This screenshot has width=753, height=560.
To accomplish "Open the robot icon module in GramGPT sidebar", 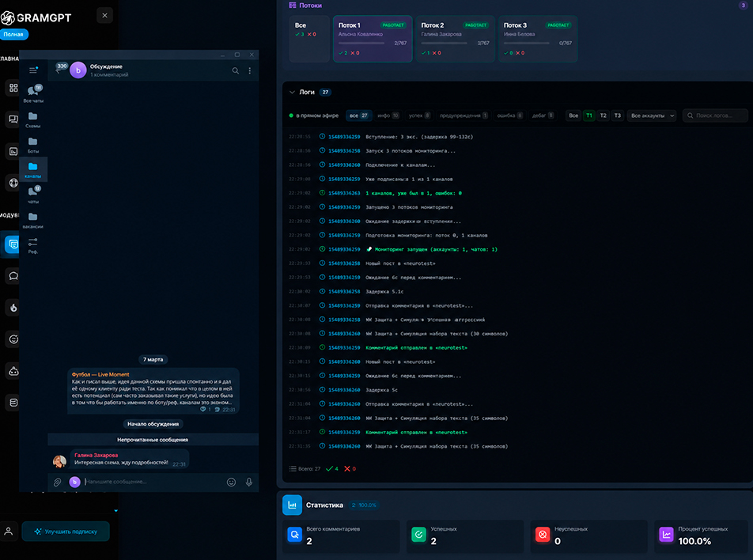I will pos(13,371).
